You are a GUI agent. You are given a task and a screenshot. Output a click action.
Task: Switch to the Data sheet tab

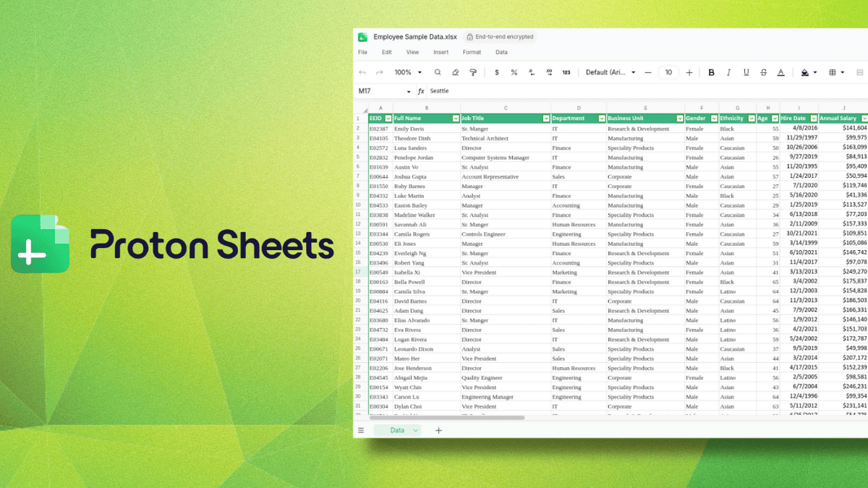pyautogui.click(x=397, y=430)
